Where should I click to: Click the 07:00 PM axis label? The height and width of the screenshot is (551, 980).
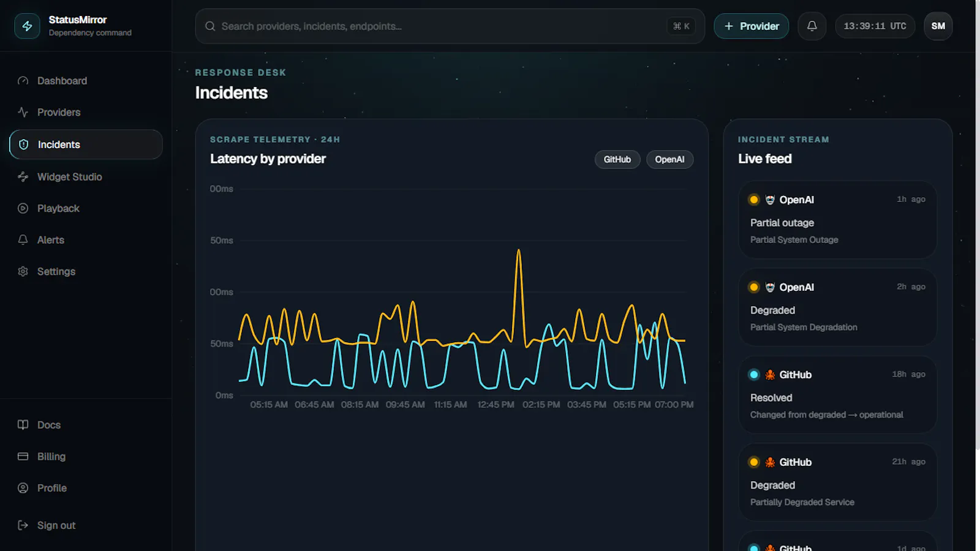tap(674, 405)
